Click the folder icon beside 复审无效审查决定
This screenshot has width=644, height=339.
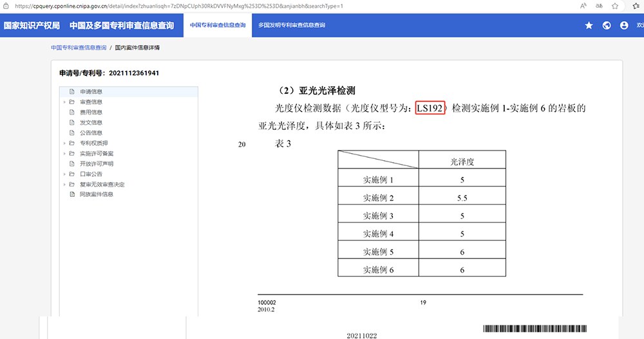tap(72, 184)
